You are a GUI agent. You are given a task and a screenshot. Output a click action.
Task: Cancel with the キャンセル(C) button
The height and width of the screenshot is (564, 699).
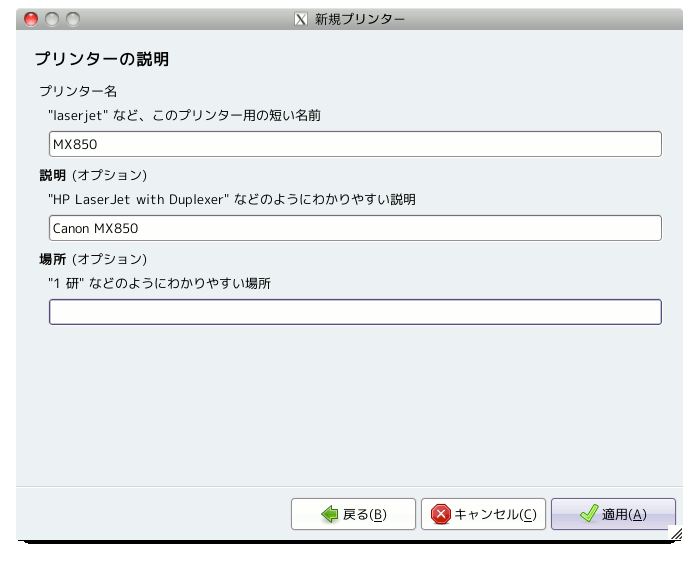[483, 514]
